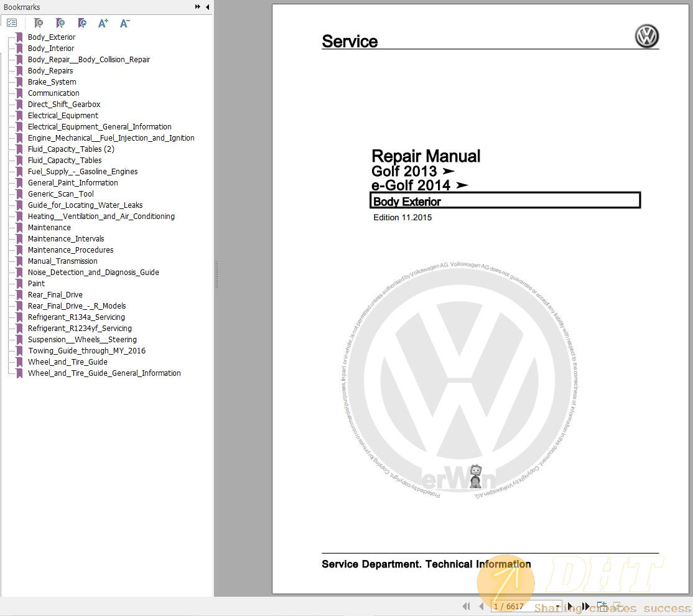Click the previous view icon
The height and width of the screenshot is (616, 693).
(602, 606)
